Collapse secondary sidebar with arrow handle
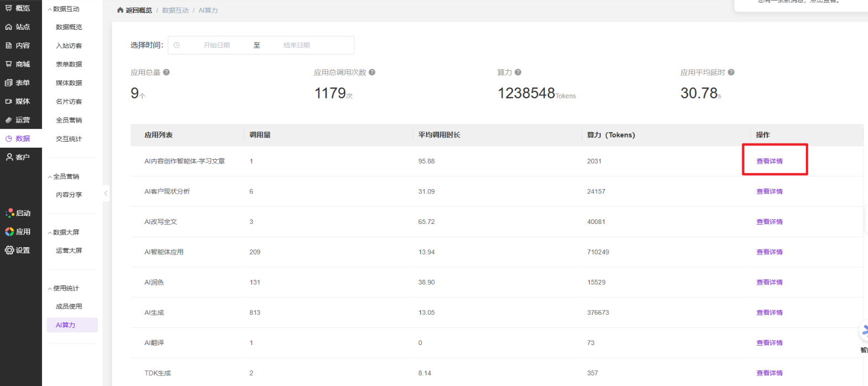Image resolution: width=868 pixels, height=386 pixels. (106, 193)
